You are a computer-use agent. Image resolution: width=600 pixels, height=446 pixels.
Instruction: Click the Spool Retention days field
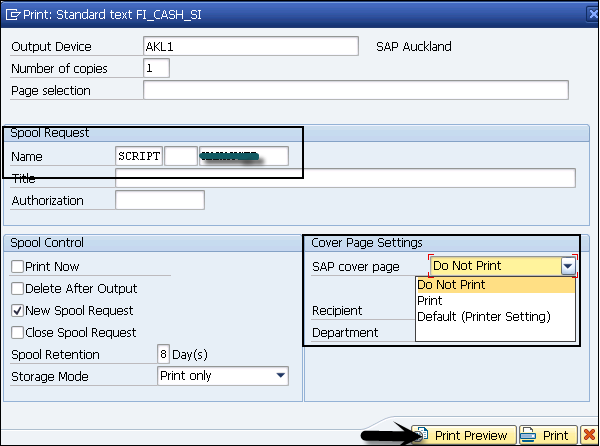163,355
